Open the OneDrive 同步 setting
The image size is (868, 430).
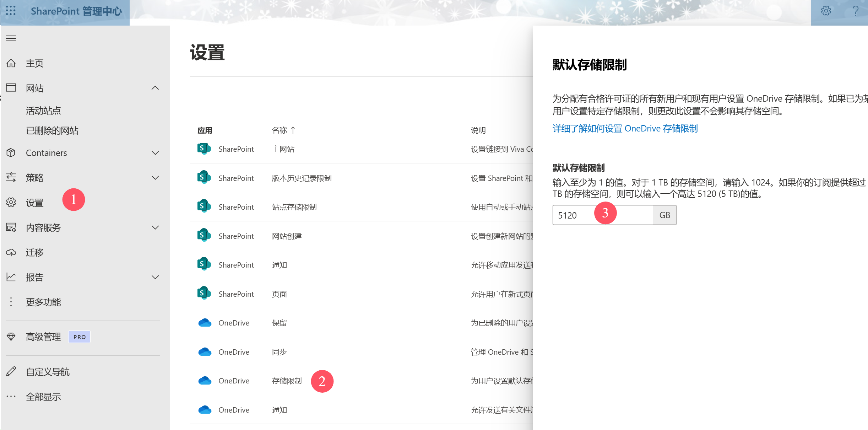pos(279,352)
